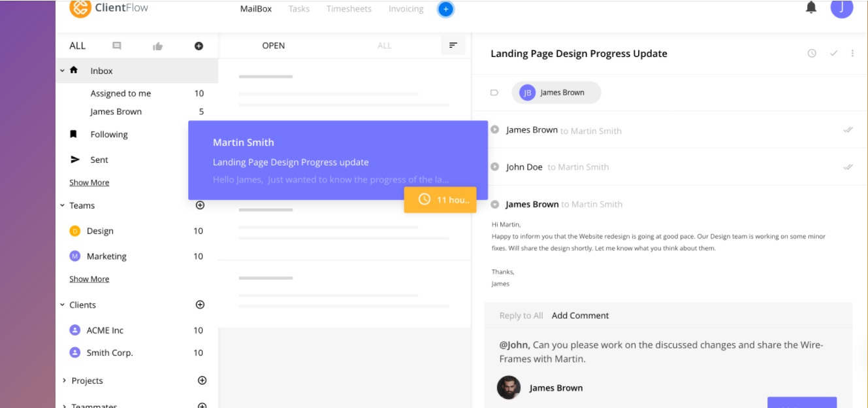Switch to Add Comment tab
Screen dimensions: 868x408
tap(580, 316)
